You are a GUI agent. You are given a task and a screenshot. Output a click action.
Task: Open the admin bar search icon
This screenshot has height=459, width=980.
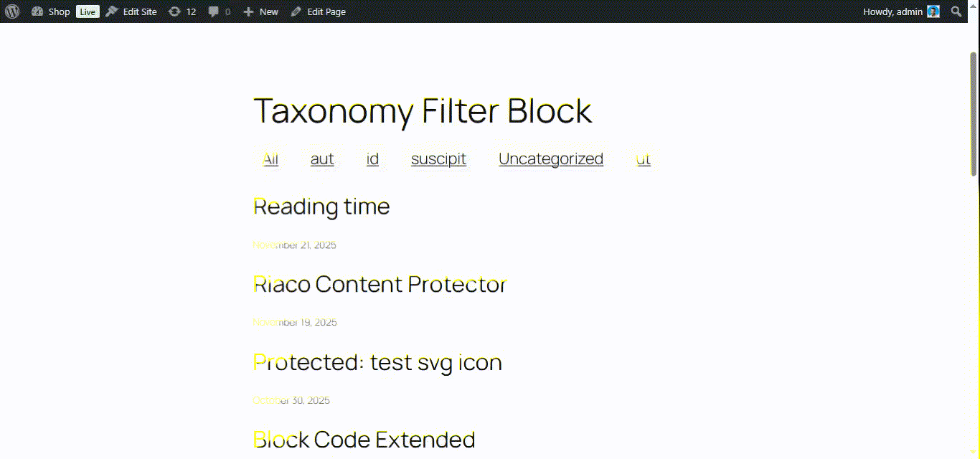tap(956, 11)
